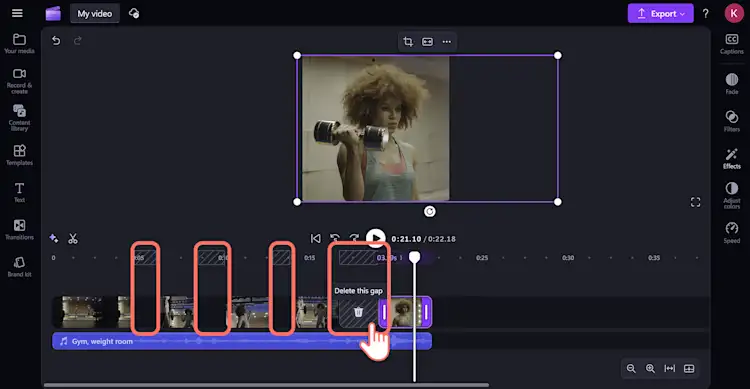
Task: Click the trash icon to delete gap
Action: [x=358, y=312]
